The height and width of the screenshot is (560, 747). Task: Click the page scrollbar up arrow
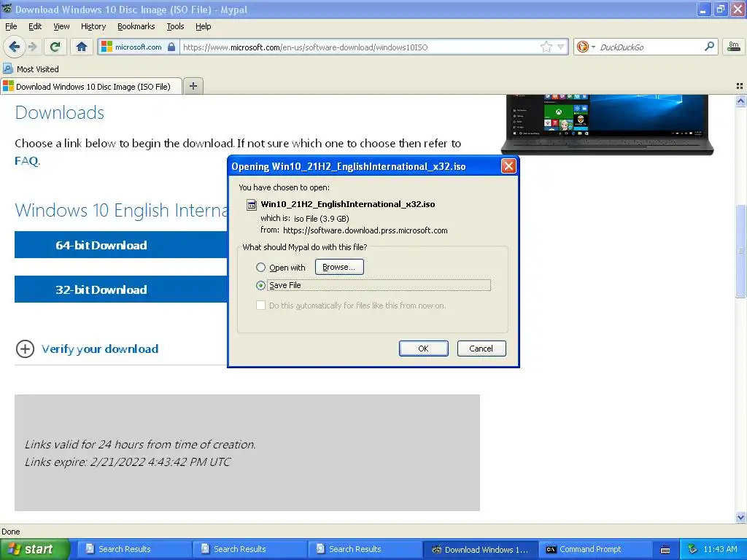[x=740, y=101]
